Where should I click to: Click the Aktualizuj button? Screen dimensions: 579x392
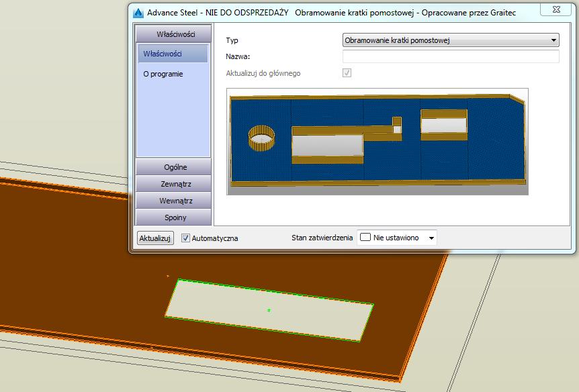(155, 238)
